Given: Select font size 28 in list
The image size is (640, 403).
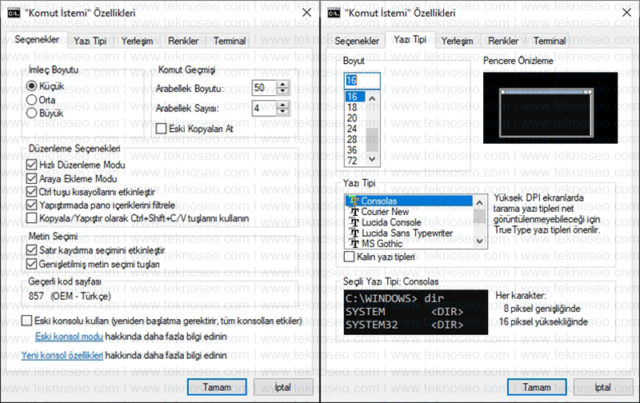Looking at the screenshot, I should [x=356, y=139].
